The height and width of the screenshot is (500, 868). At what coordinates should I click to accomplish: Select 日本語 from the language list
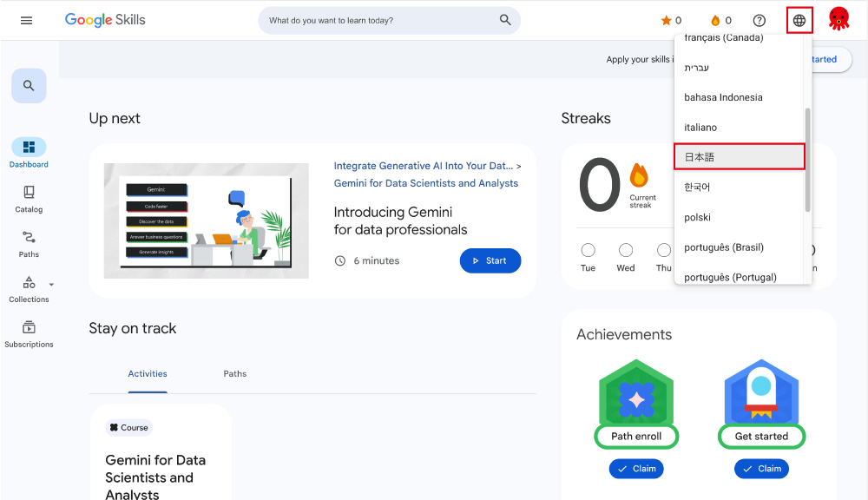pyautogui.click(x=739, y=156)
